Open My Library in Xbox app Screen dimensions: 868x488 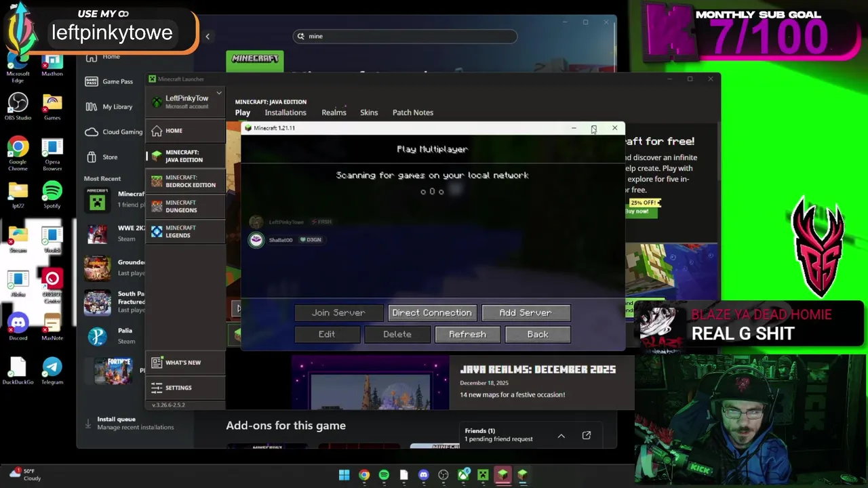point(109,106)
